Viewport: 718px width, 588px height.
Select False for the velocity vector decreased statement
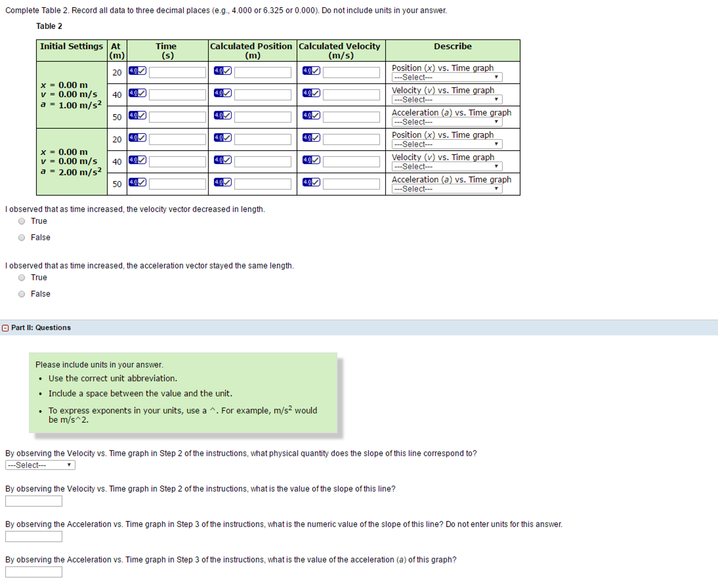coord(21,238)
